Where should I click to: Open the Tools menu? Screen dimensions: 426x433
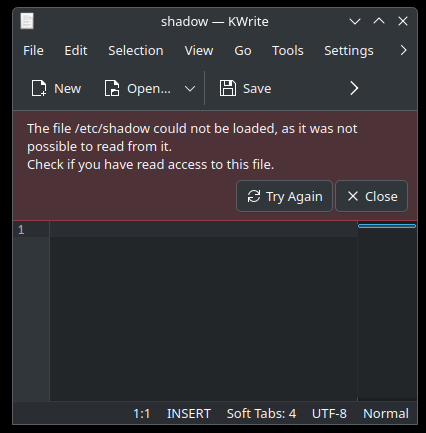point(288,51)
